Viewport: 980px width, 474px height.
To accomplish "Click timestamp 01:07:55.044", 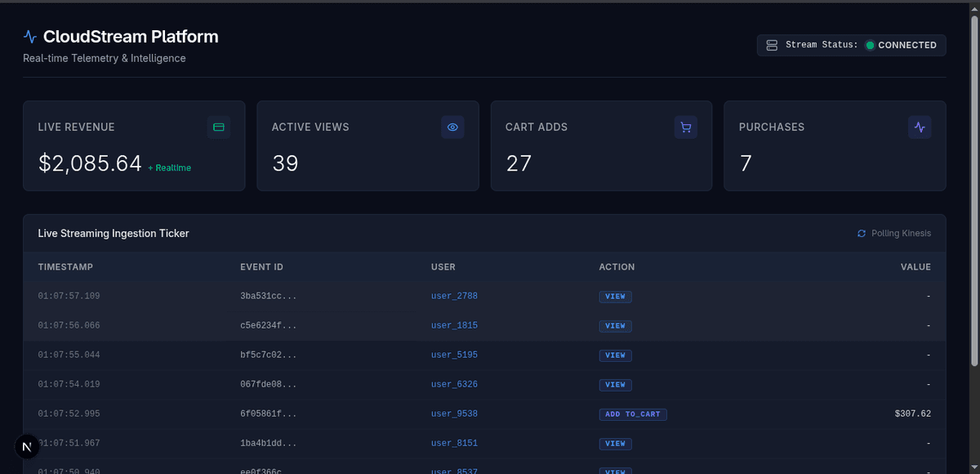I will coord(69,355).
